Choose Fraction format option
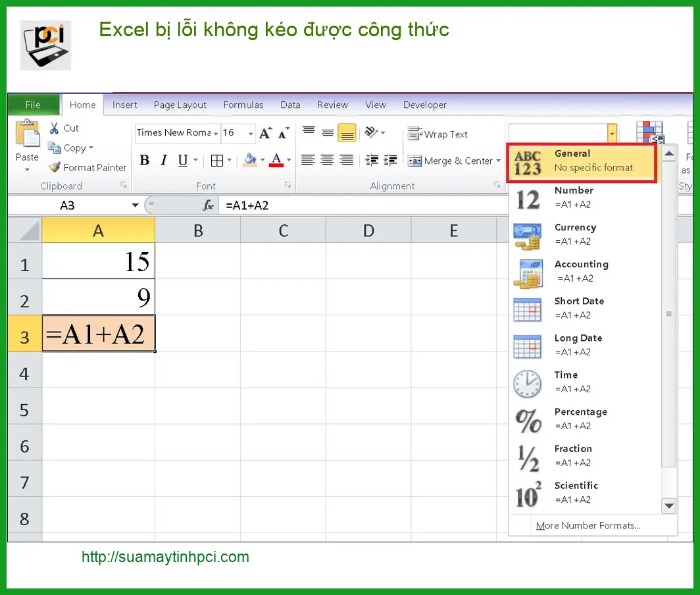Image resolution: width=700 pixels, height=595 pixels. [x=585, y=456]
